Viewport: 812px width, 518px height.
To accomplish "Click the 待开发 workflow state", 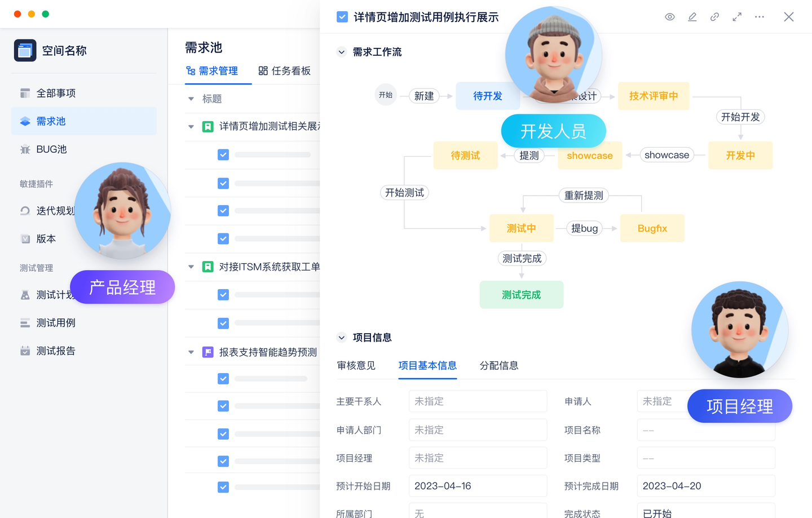I will 488,96.
